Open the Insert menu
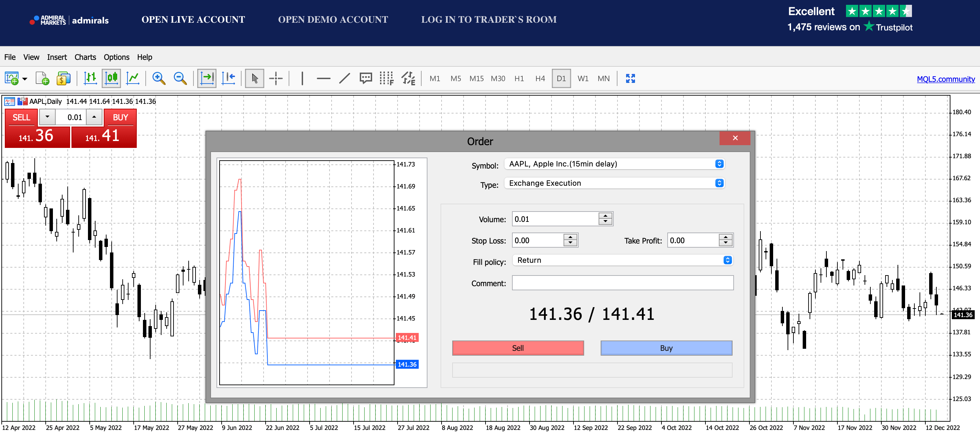This screenshot has width=980, height=432. point(57,57)
